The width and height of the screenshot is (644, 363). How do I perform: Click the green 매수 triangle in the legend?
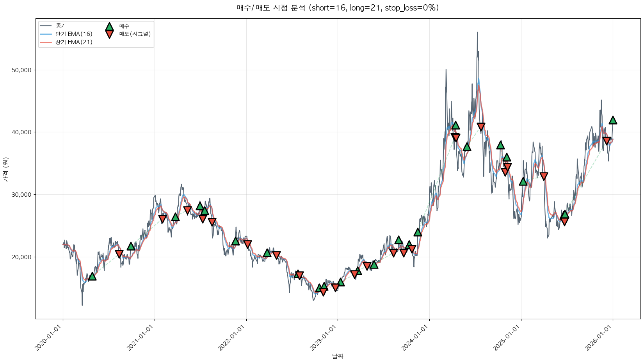tap(109, 27)
